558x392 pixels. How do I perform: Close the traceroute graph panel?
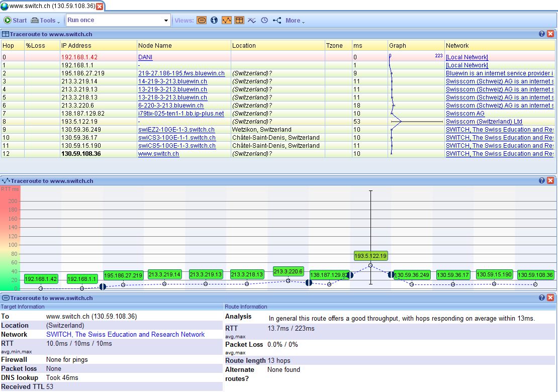(x=550, y=180)
